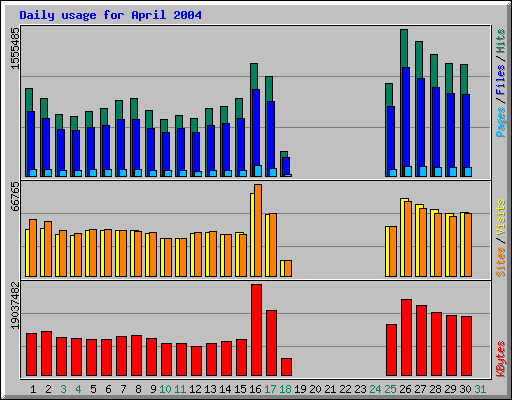Click the cyan Pages legend label
Image resolution: width=512 pixels, height=400 pixels.
[500, 122]
